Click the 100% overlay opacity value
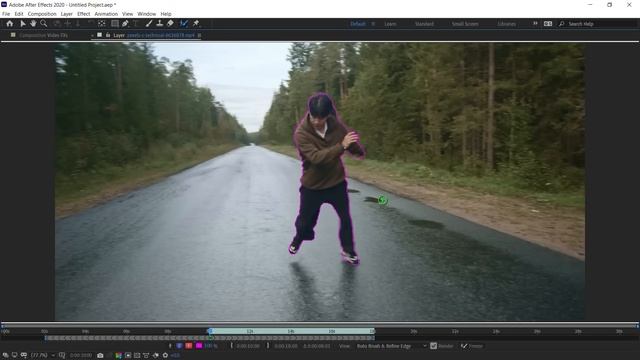This screenshot has width=640, height=360. tap(211, 346)
